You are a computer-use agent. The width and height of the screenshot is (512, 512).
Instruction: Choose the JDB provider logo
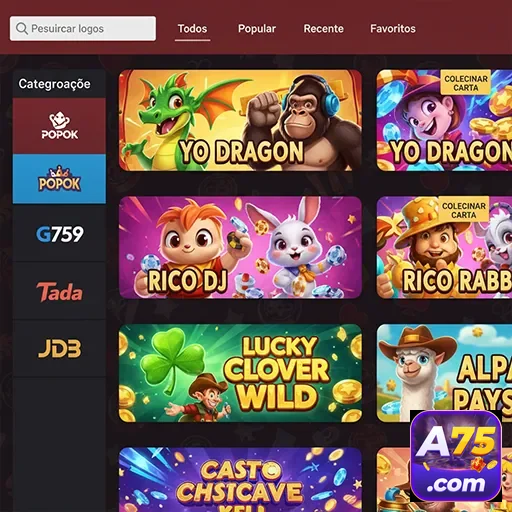coord(59,349)
